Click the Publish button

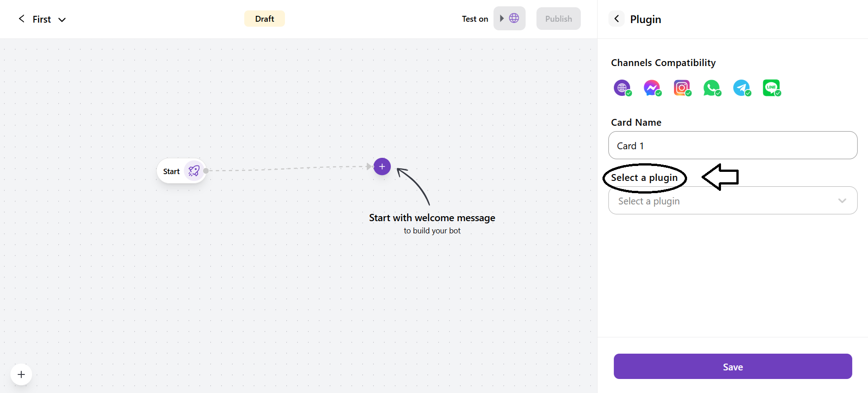[x=558, y=19]
